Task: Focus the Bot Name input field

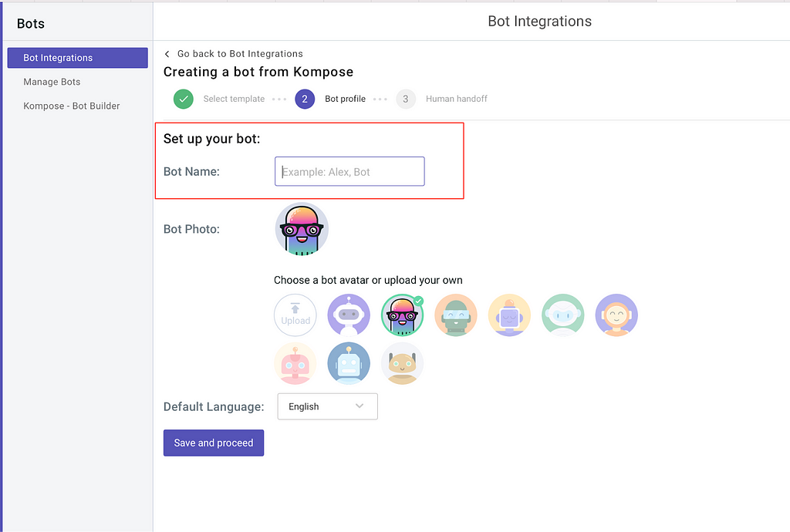Action: click(349, 171)
